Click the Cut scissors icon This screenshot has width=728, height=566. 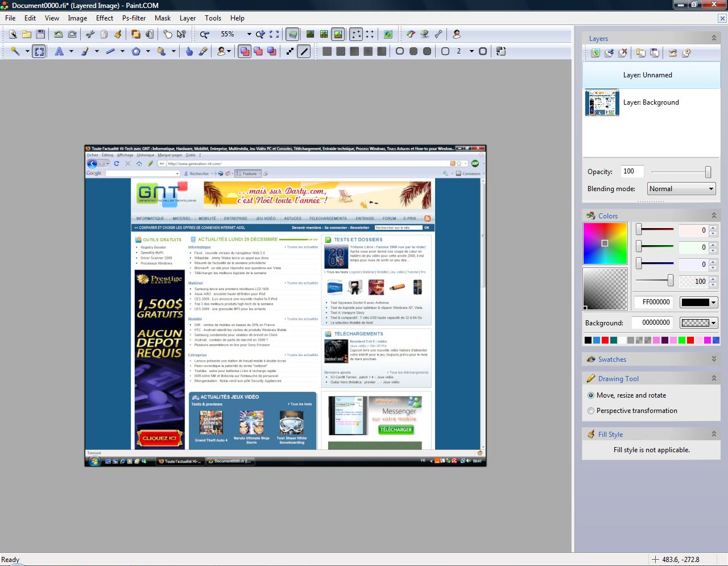click(x=90, y=34)
